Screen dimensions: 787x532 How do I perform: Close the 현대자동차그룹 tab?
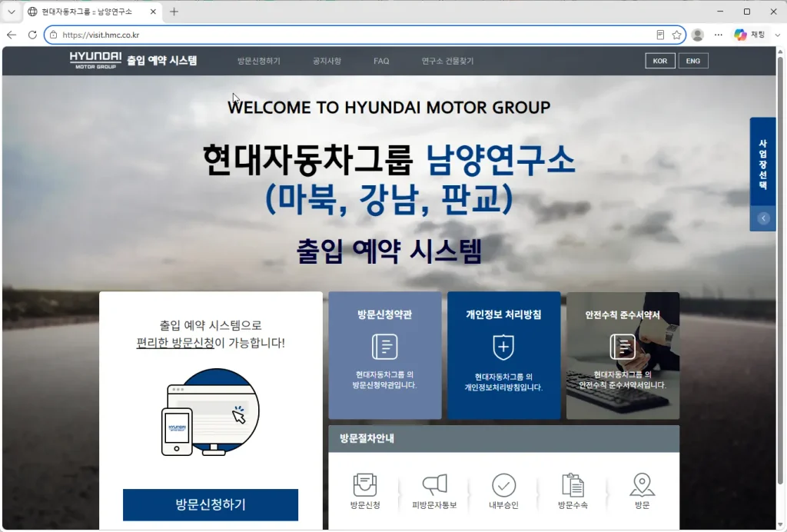(x=153, y=12)
